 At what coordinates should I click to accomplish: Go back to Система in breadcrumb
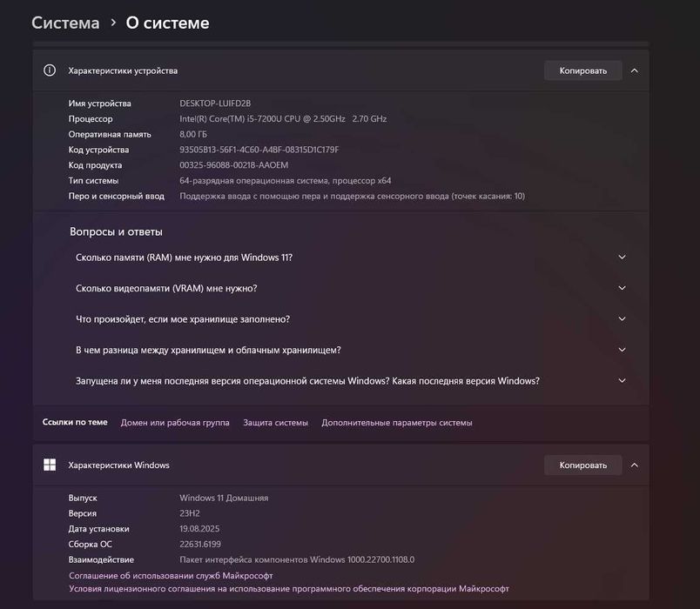click(x=65, y=23)
